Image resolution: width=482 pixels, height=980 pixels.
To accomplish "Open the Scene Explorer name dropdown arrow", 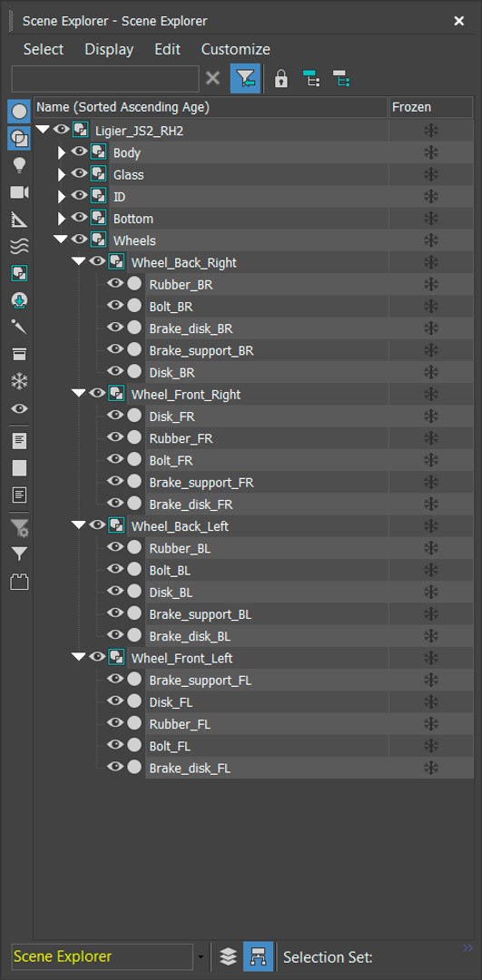I will (x=201, y=957).
